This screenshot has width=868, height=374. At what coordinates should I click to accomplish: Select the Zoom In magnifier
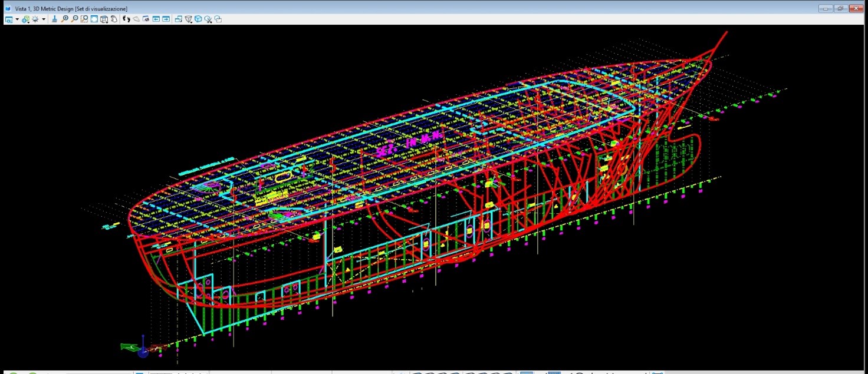point(65,19)
